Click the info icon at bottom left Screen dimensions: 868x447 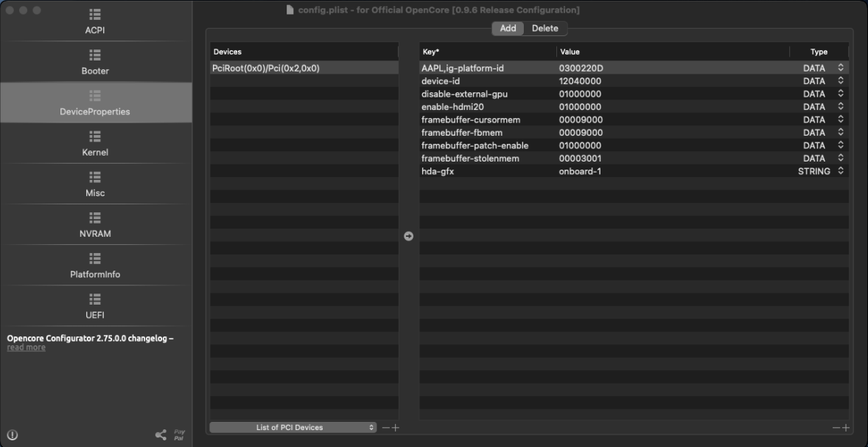pyautogui.click(x=13, y=434)
